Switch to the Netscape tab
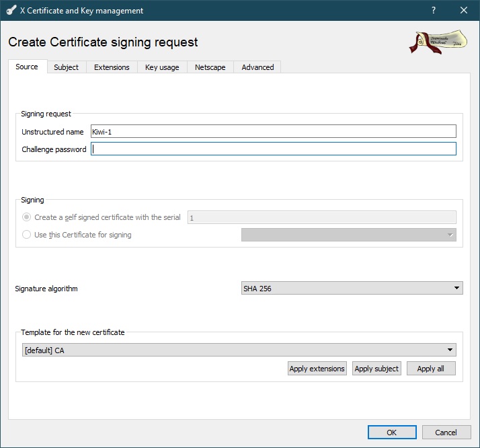 pos(210,67)
